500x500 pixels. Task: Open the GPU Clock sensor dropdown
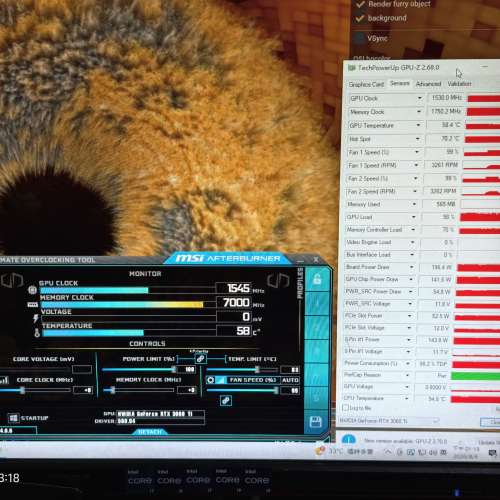coord(420,98)
